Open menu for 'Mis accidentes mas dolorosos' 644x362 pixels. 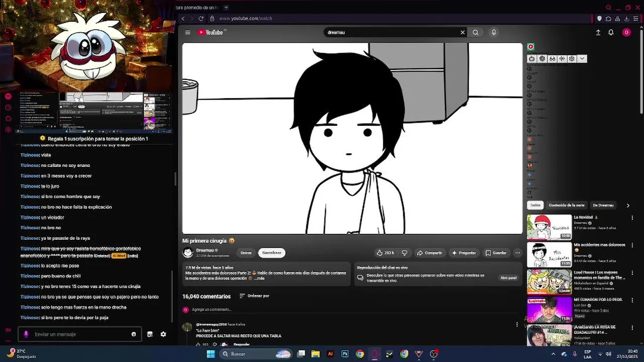coord(632,245)
